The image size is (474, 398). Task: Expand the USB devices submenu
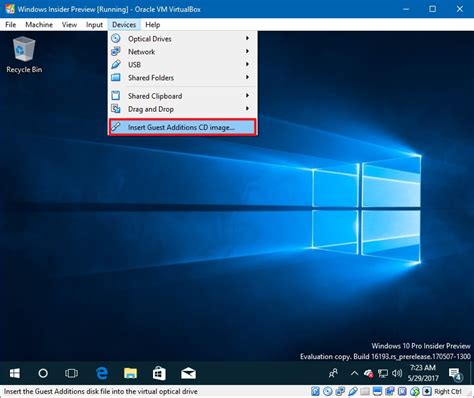pyautogui.click(x=182, y=65)
